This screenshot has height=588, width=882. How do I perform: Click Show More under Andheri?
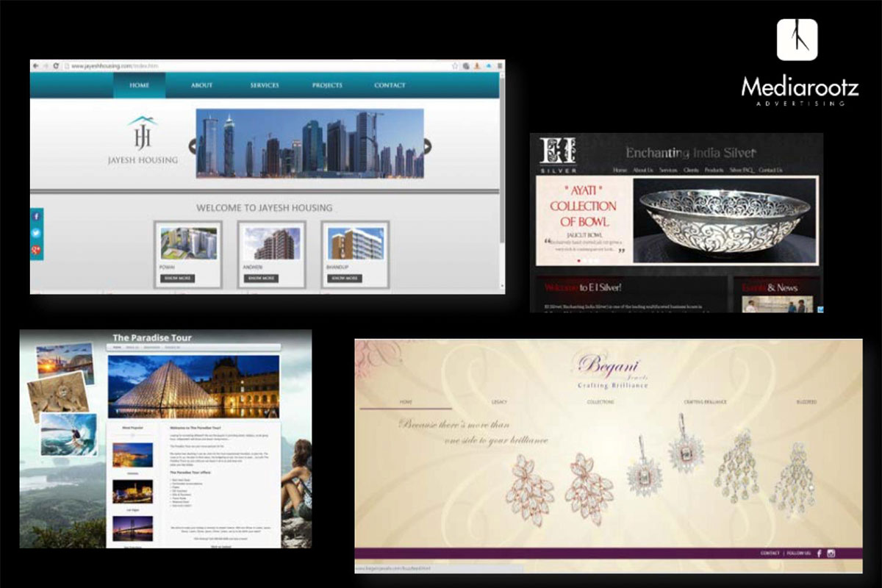point(261,279)
